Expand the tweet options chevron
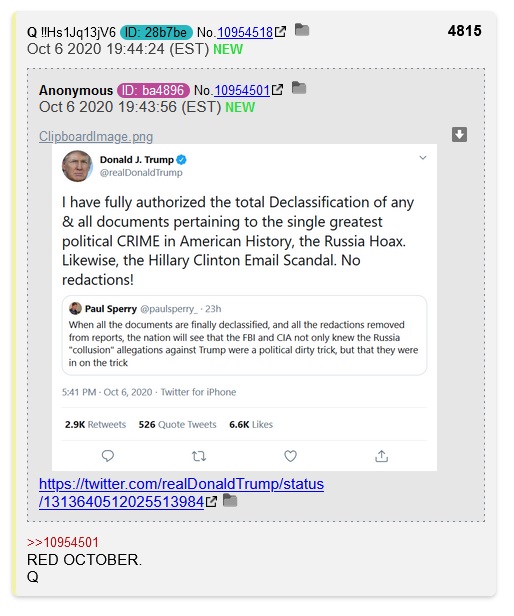Viewport: 514px width, 616px height. coord(423,158)
